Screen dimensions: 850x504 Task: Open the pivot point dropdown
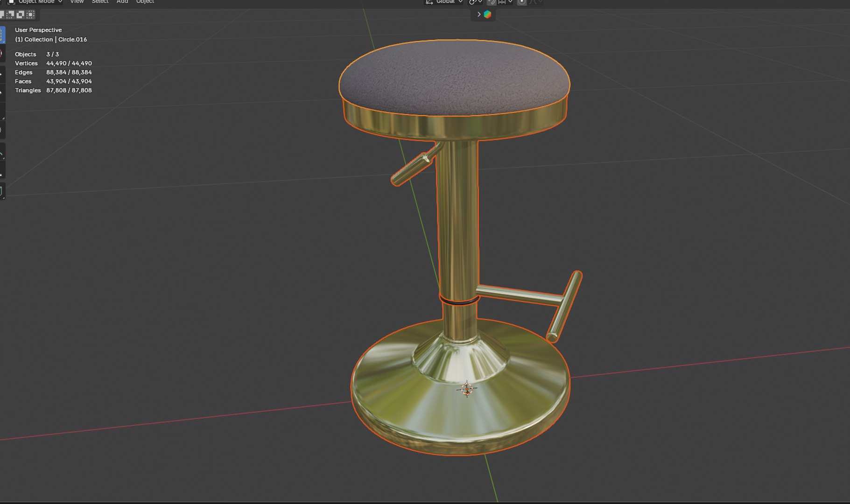pyautogui.click(x=475, y=2)
